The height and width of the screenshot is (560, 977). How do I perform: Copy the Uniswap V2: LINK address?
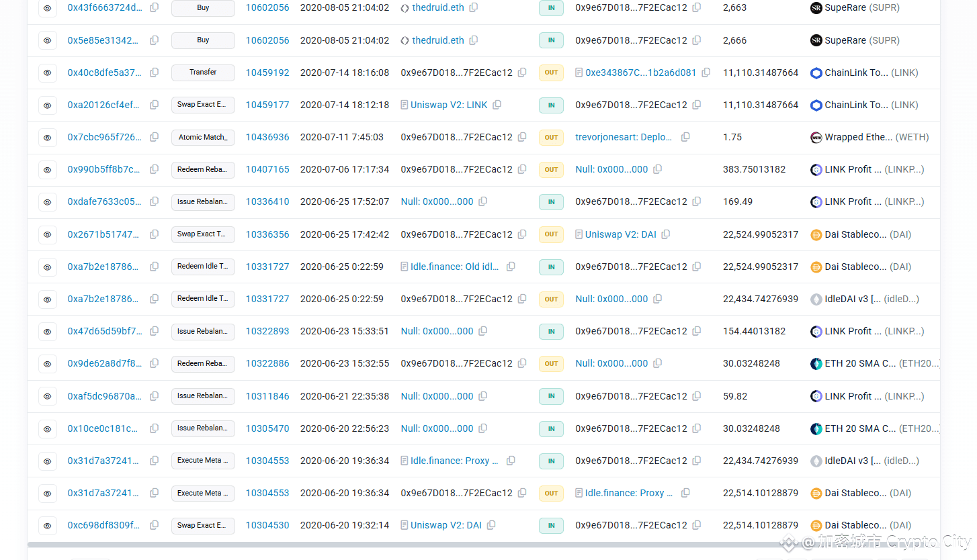coord(497,105)
